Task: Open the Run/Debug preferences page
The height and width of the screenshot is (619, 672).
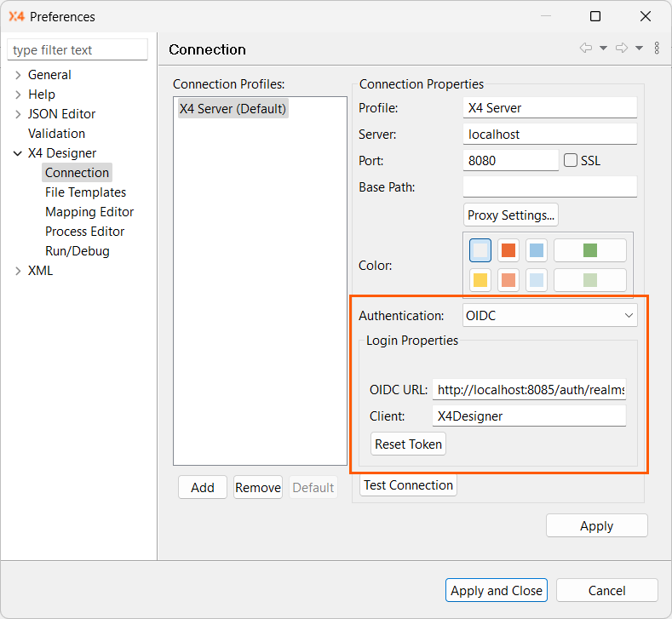Action: click(x=77, y=251)
